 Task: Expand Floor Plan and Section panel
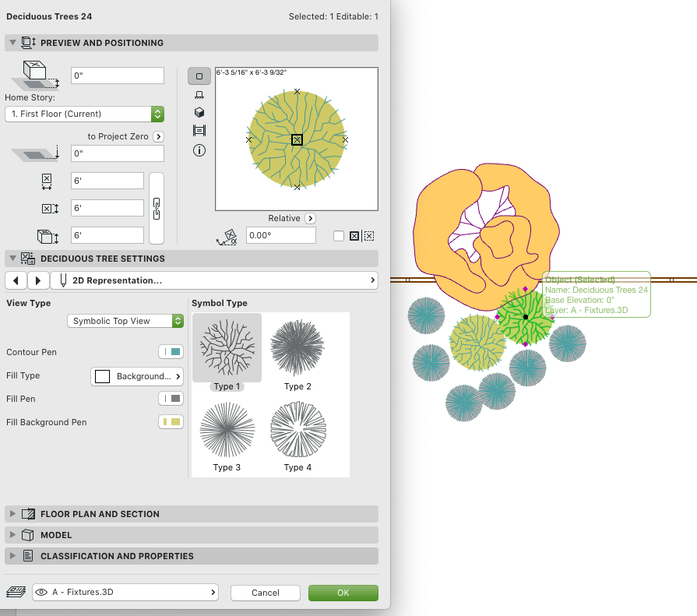pyautogui.click(x=12, y=514)
